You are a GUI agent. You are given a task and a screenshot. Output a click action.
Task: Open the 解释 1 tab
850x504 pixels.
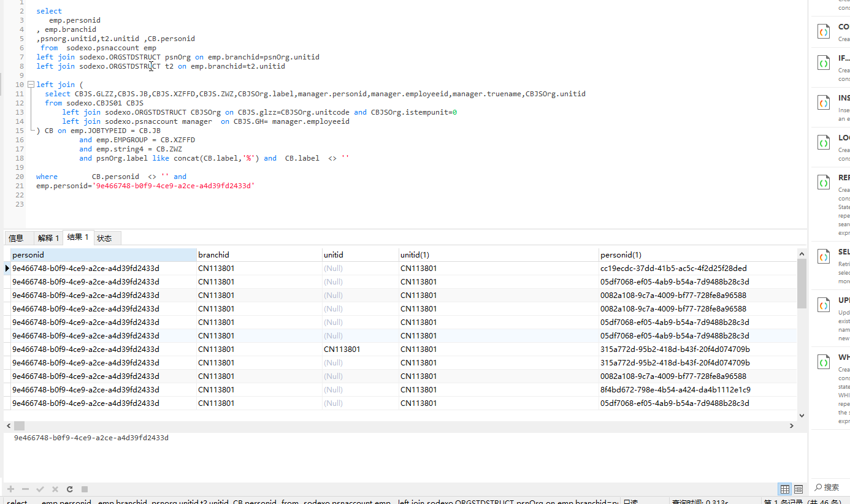[48, 238]
